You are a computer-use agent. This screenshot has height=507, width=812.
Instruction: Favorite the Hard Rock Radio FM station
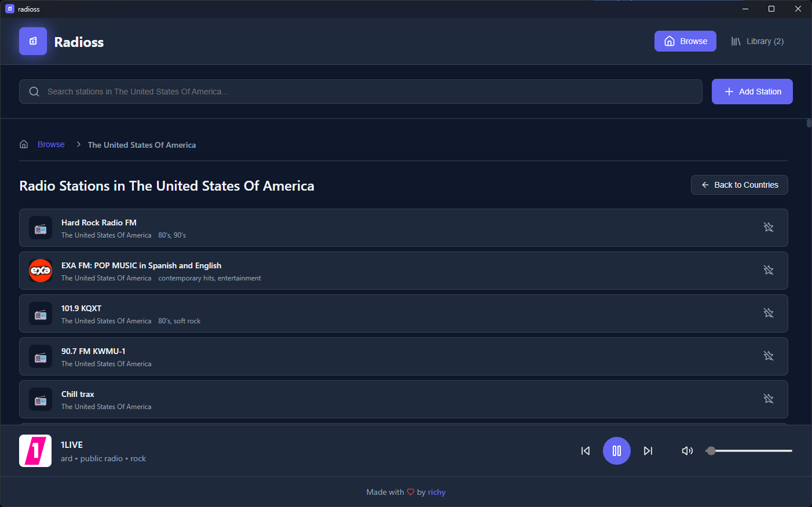click(x=769, y=227)
